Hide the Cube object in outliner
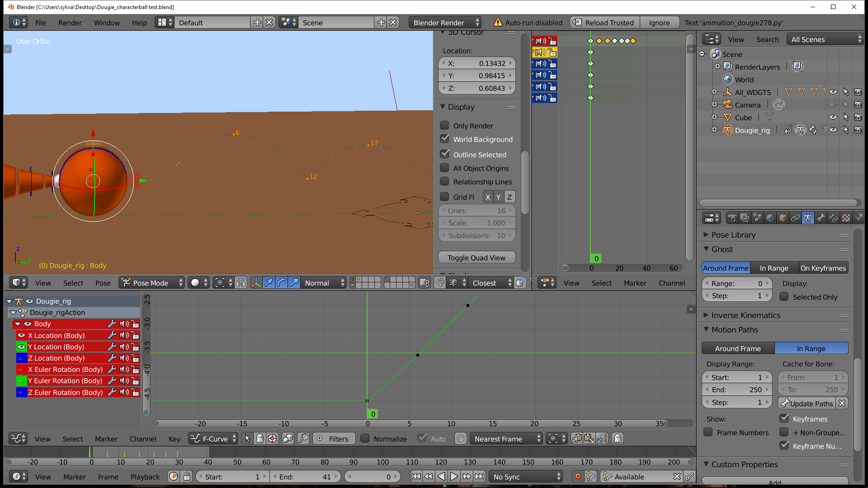The width and height of the screenshot is (868, 488). click(x=833, y=117)
